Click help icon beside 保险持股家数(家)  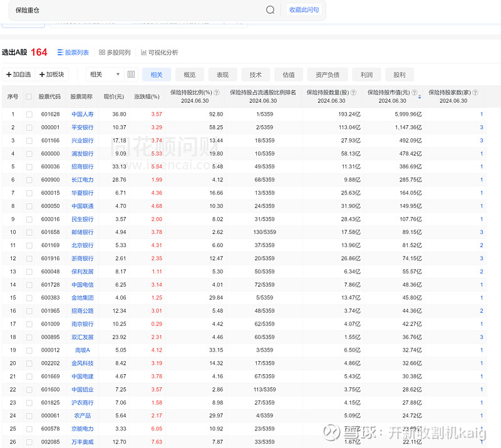click(x=475, y=92)
